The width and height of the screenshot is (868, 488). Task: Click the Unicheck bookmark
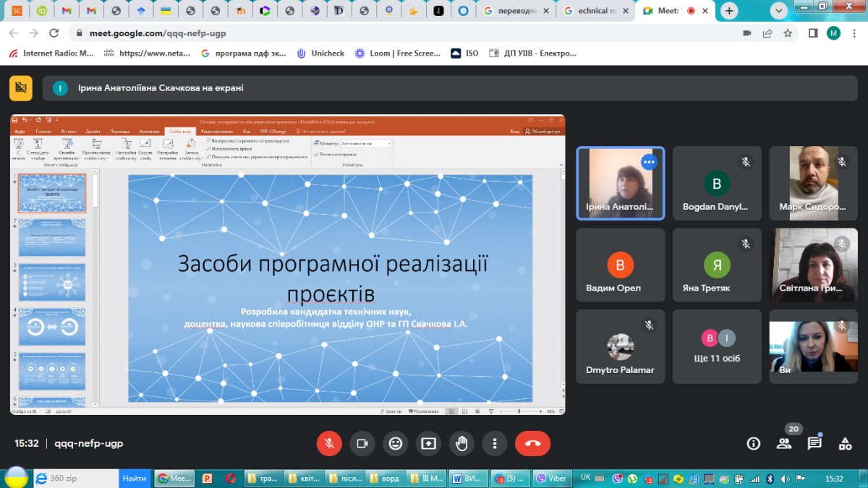[x=320, y=53]
